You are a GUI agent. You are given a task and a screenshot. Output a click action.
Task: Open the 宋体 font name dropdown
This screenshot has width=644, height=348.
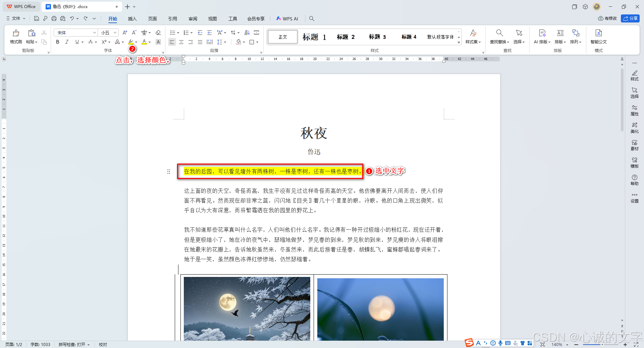coord(94,33)
